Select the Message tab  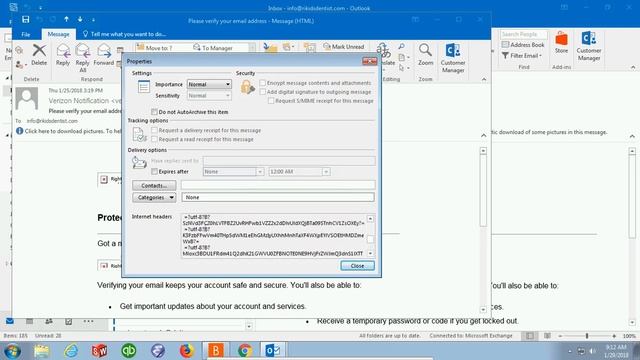(x=58, y=34)
